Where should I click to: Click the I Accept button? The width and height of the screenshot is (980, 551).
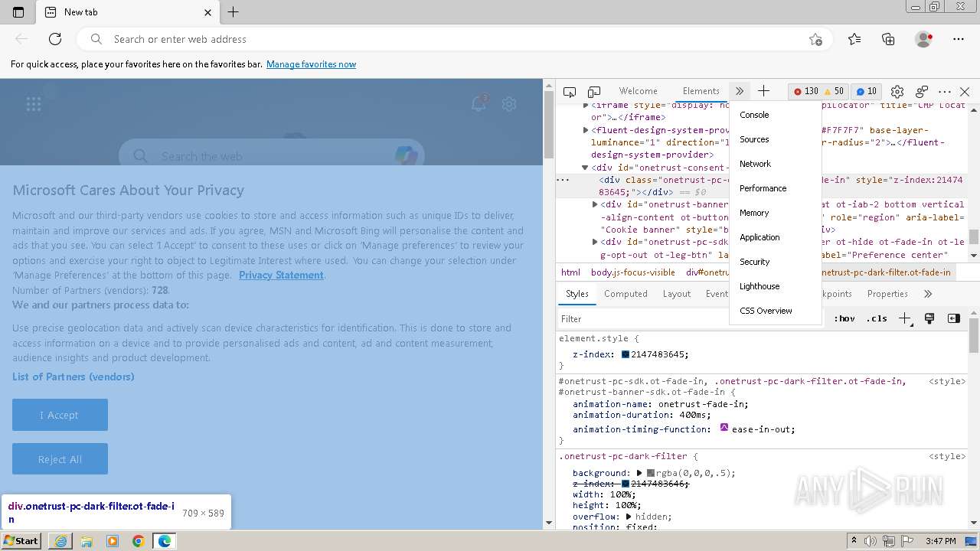click(x=60, y=415)
